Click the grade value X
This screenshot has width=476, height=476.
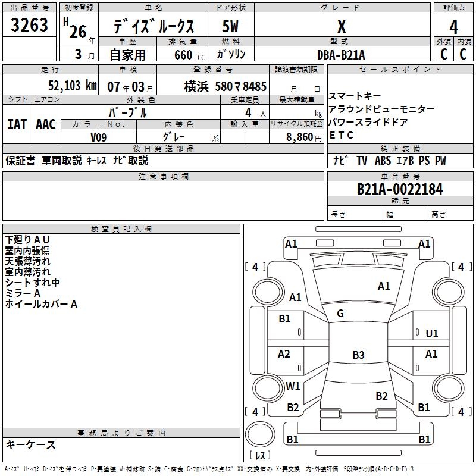342,26
